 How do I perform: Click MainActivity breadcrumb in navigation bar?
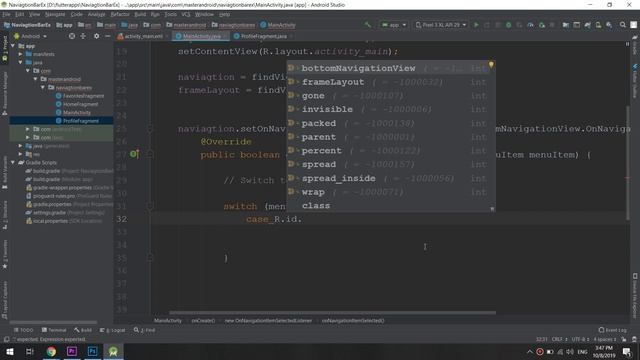point(278,25)
